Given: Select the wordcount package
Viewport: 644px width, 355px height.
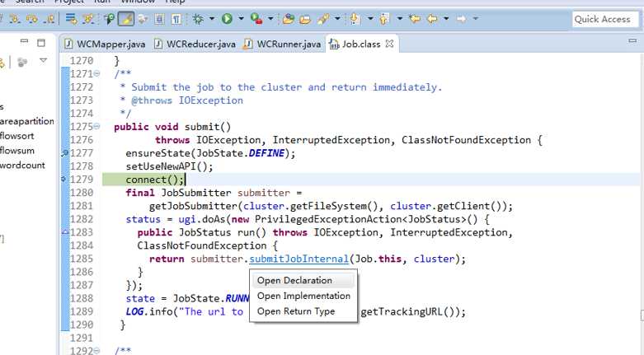Looking at the screenshot, I should click(22, 166).
